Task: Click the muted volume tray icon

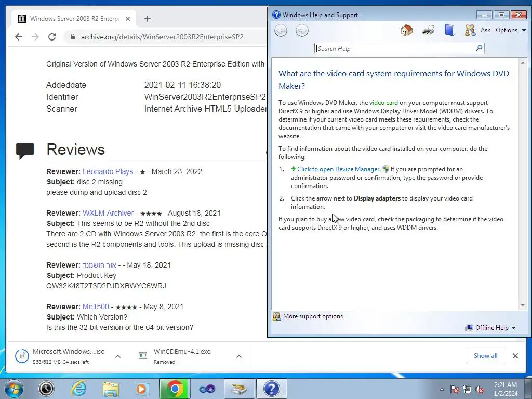Action: 480,389
